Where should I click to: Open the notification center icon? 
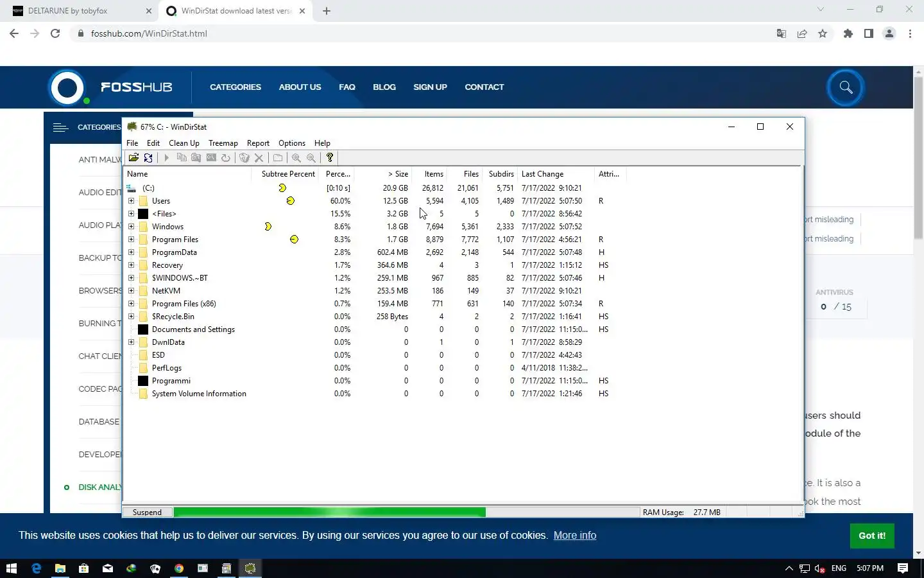pyautogui.click(x=903, y=568)
